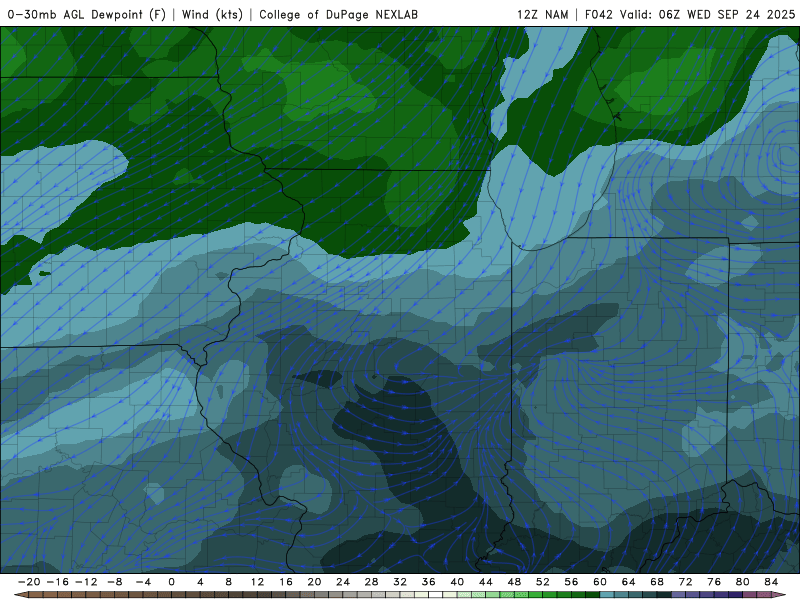Click the 52 colorbar scale label

(543, 582)
